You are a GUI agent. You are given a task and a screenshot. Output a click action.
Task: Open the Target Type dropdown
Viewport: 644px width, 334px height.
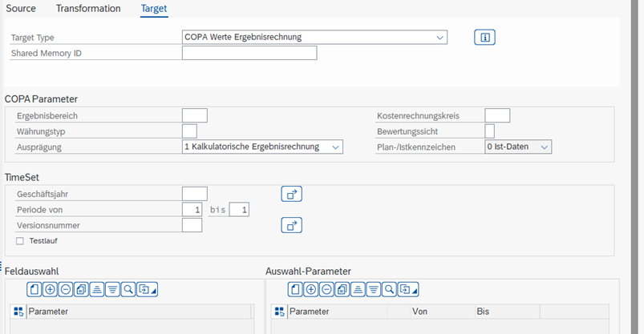click(x=314, y=38)
